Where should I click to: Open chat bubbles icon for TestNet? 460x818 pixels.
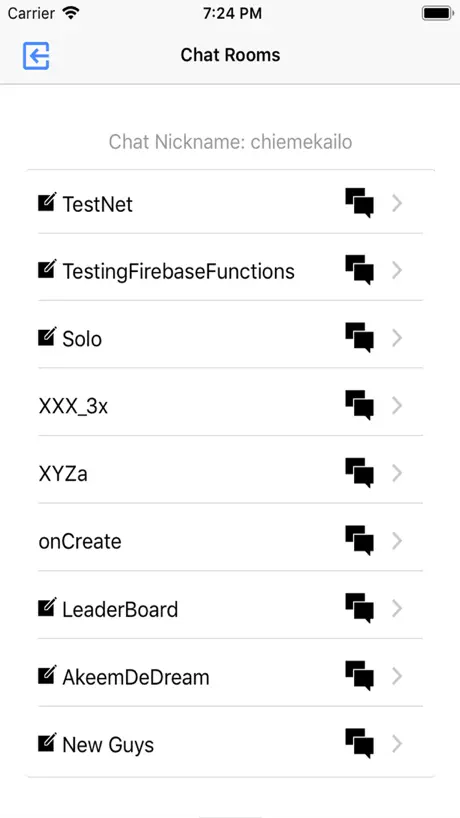[x=359, y=203]
